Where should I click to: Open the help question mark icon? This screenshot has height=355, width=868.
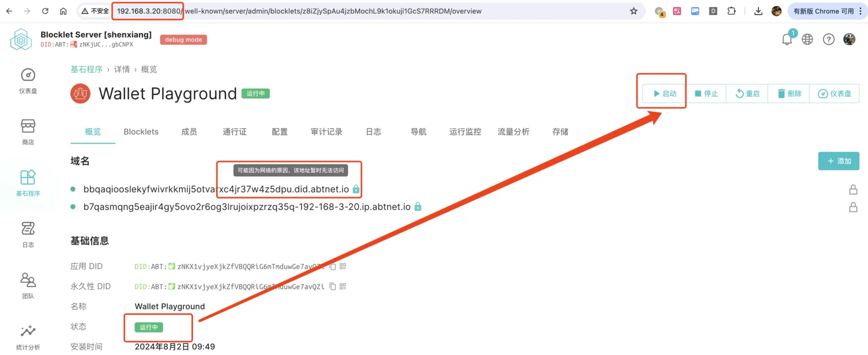828,39
